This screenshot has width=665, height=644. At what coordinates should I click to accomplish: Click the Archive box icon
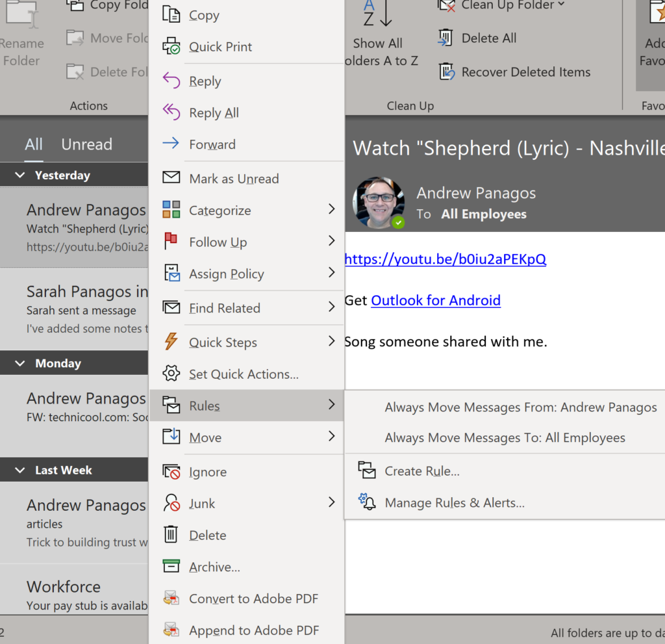click(171, 567)
